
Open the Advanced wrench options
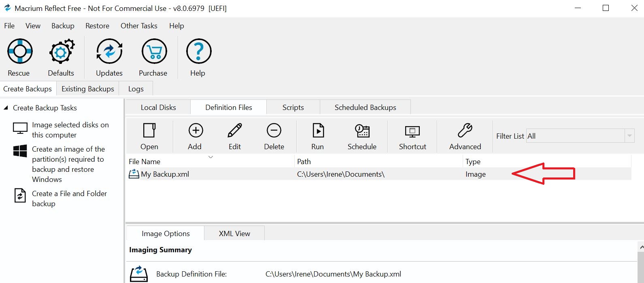point(465,136)
